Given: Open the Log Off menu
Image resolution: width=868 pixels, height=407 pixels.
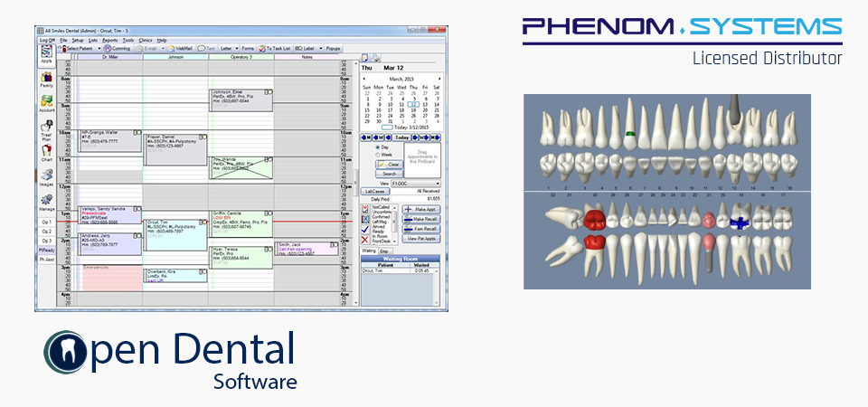Looking at the screenshot, I should point(47,40).
